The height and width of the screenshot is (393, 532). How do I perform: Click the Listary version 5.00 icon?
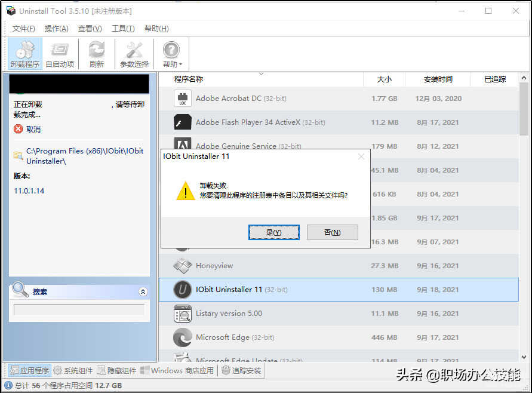coord(182,314)
